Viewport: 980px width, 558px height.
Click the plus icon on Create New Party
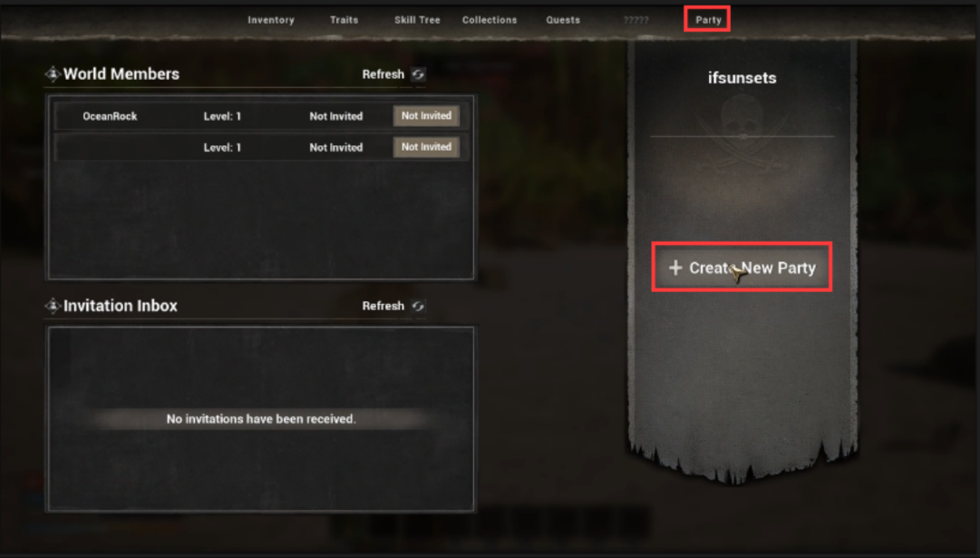click(675, 268)
